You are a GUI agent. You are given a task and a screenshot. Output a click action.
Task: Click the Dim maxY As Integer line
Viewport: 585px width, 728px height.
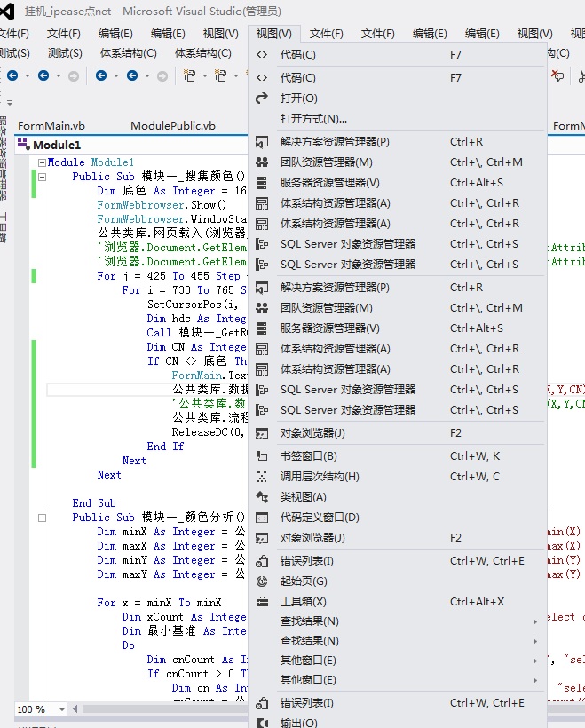pyautogui.click(x=172, y=574)
